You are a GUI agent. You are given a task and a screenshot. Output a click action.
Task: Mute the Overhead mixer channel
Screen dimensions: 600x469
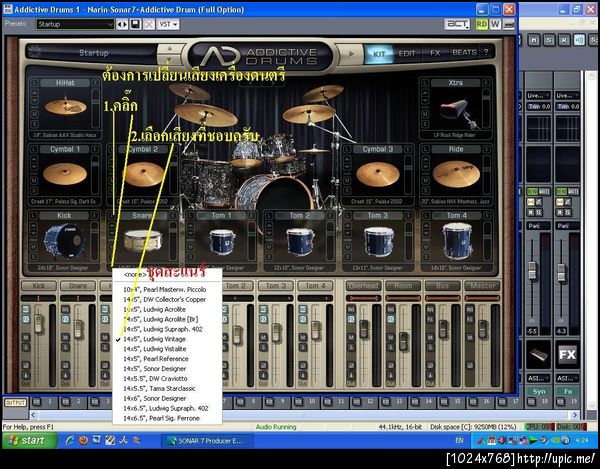point(351,337)
